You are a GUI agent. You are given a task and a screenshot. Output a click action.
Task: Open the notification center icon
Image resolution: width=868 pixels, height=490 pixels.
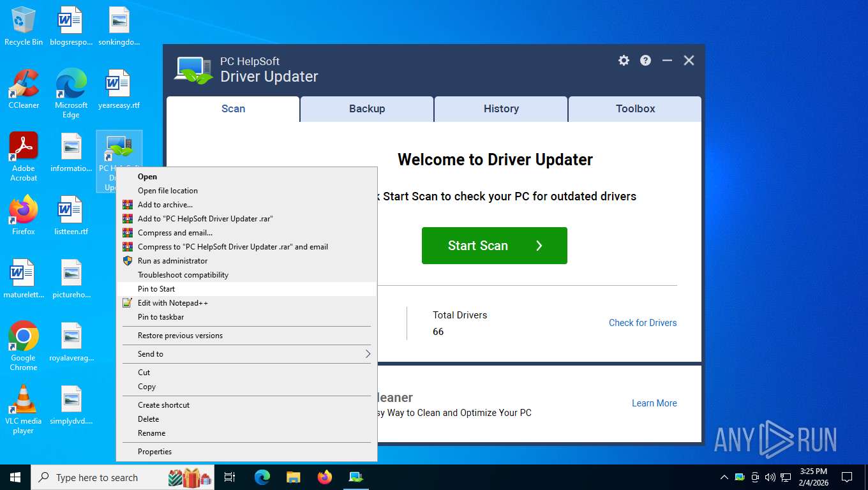point(847,477)
